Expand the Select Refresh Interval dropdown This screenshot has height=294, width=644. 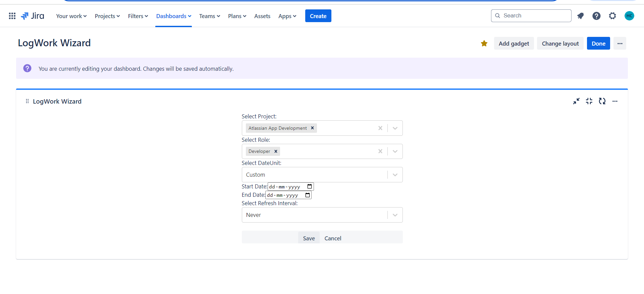point(395,215)
